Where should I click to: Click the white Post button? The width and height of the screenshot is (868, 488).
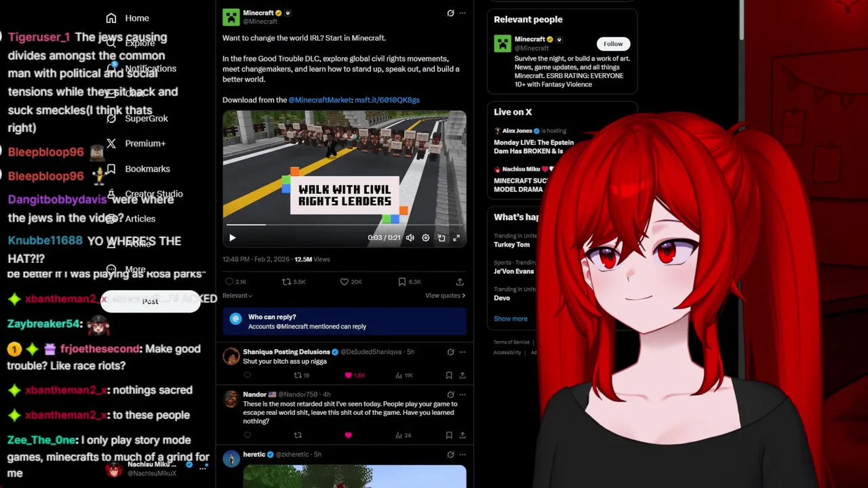[151, 301]
